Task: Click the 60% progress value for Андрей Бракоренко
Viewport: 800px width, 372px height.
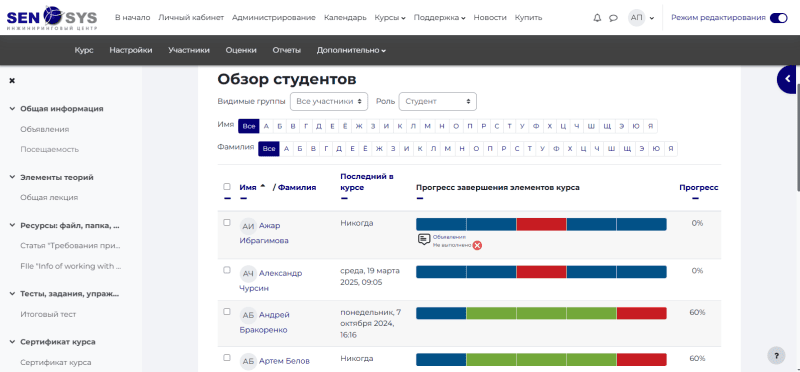Action: (697, 312)
